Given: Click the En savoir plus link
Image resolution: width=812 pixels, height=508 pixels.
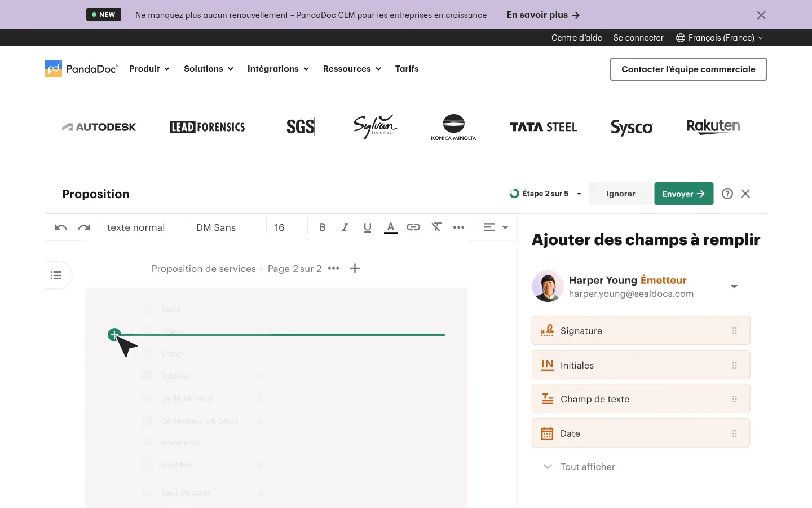Looking at the screenshot, I should pyautogui.click(x=543, y=15).
